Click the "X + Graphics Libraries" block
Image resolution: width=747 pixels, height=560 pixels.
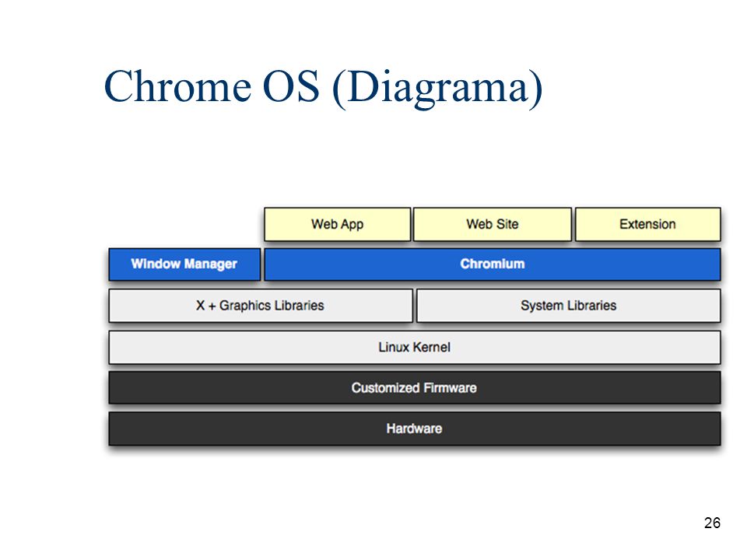click(x=261, y=306)
